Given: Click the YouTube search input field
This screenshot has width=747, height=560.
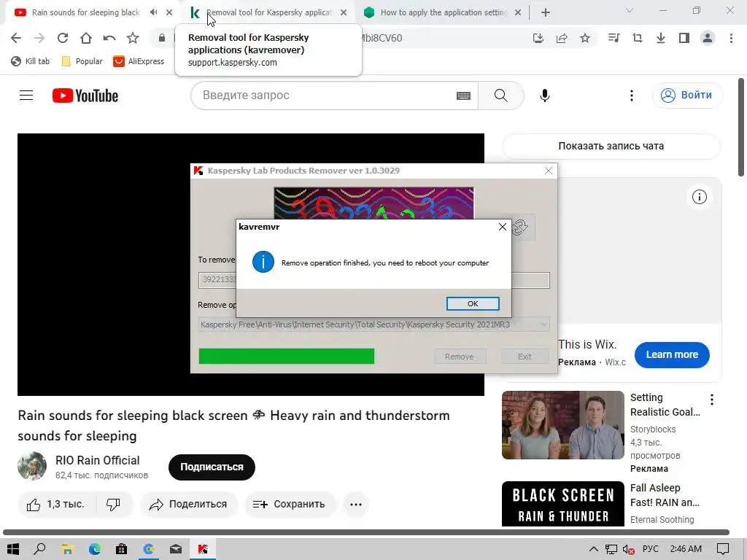Looking at the screenshot, I should (324, 96).
